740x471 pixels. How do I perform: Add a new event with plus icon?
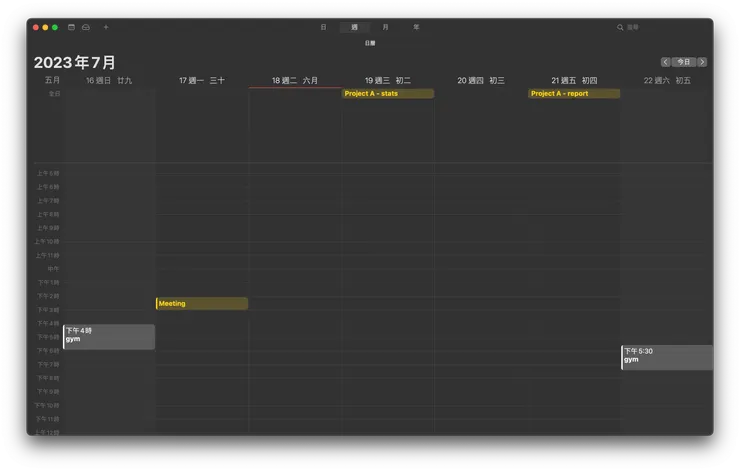(x=106, y=27)
